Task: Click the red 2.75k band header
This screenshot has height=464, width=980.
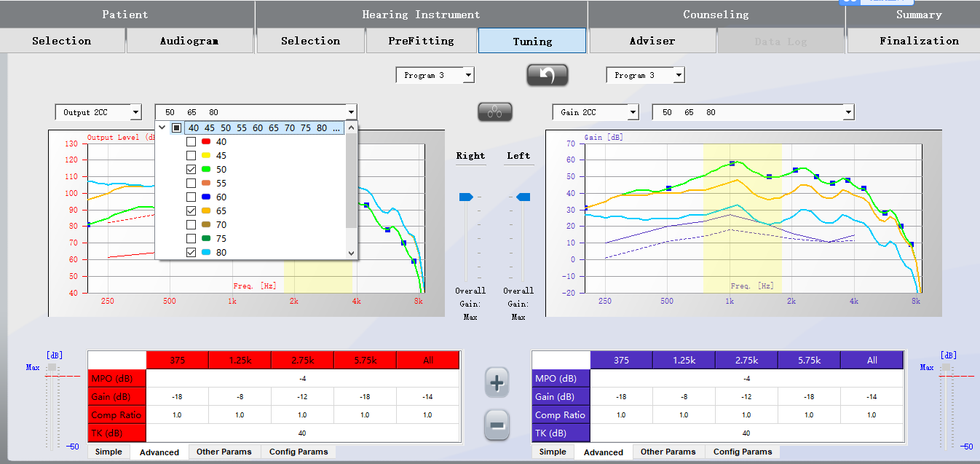Action: coord(302,361)
